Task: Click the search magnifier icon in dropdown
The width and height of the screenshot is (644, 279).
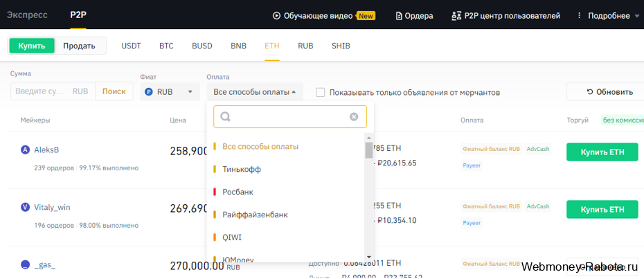Action: coord(225,117)
